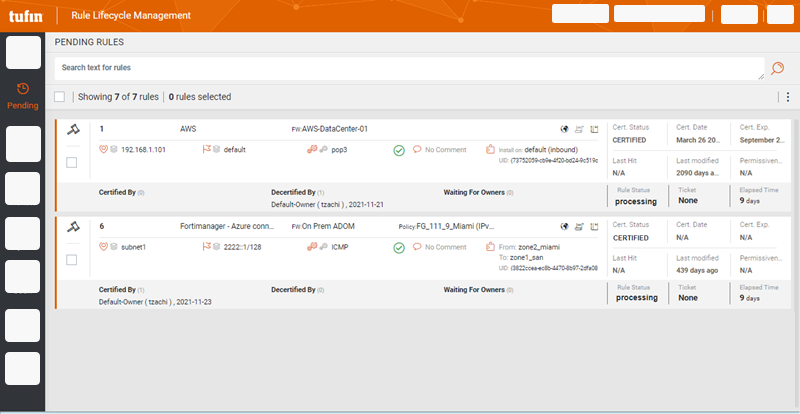800x414 pixels.
Task: Click the PENDING RULES heading
Action: pos(89,42)
